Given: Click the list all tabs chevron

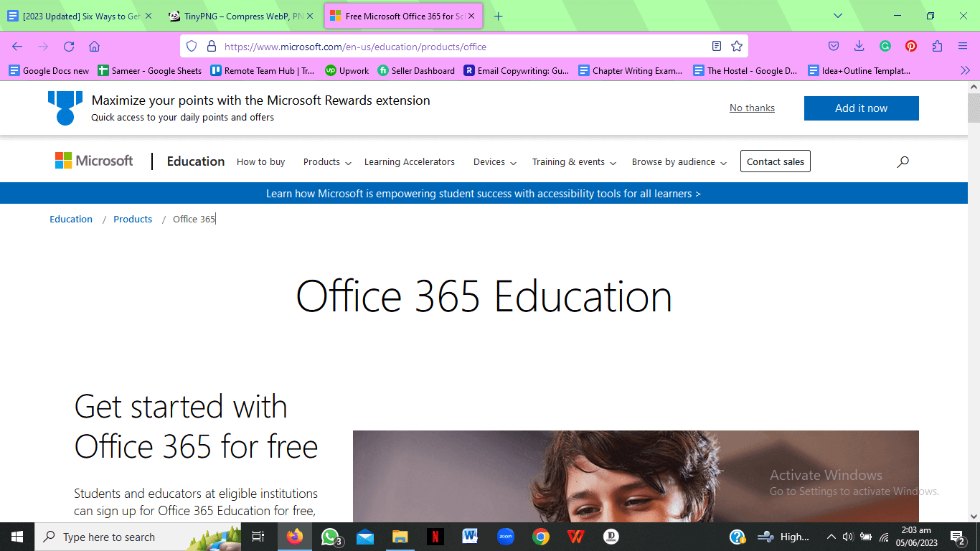Looking at the screenshot, I should [838, 16].
